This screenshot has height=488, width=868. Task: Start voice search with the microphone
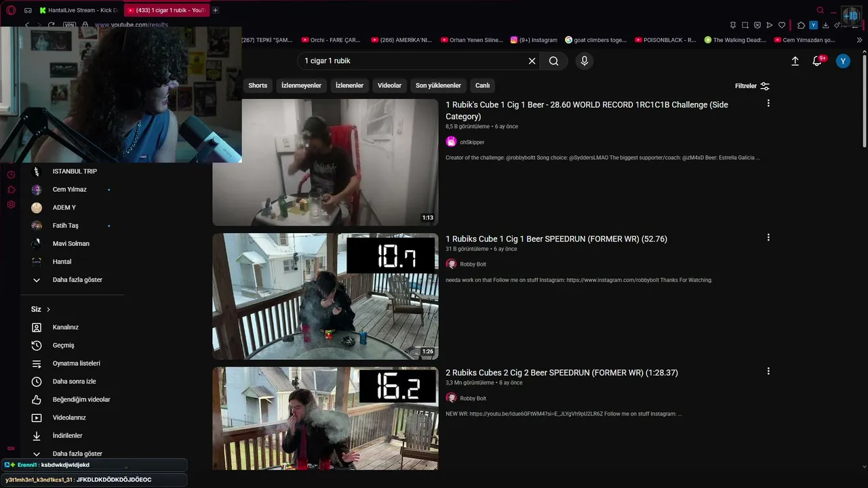(x=585, y=61)
